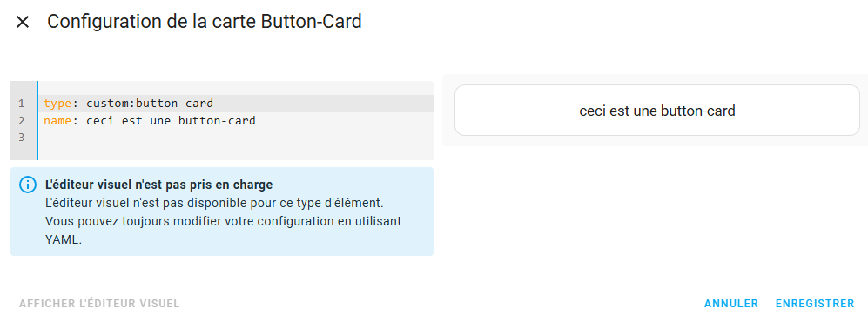This screenshot has height=316, width=868.
Task: Place cursor on empty line 3 of YAML
Action: point(235,138)
